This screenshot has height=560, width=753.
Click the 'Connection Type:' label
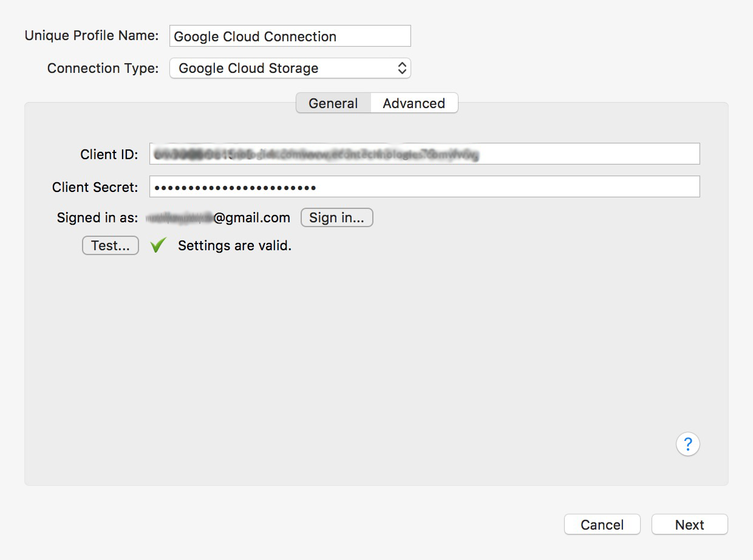tap(103, 68)
